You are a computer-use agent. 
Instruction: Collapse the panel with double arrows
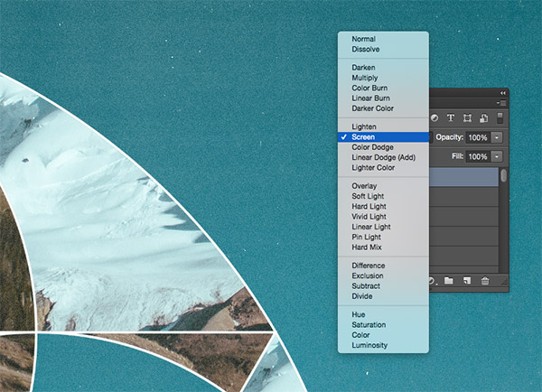(x=503, y=93)
